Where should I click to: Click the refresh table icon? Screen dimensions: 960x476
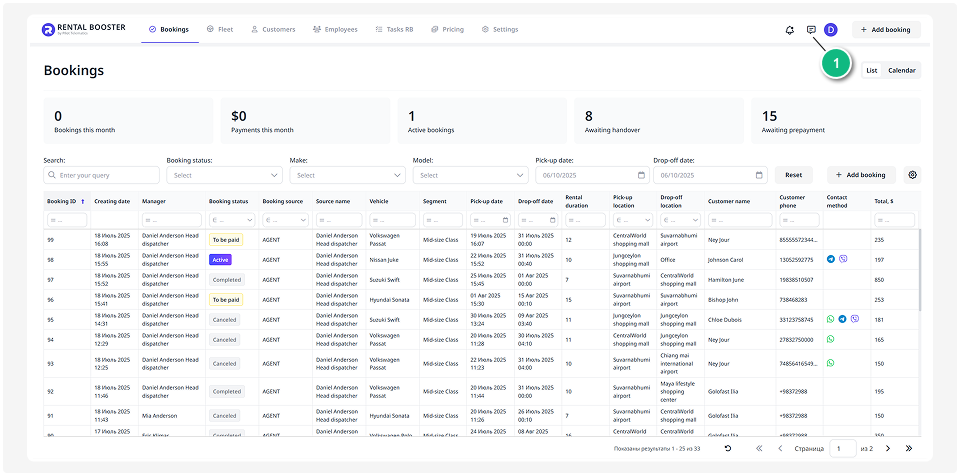[x=728, y=448]
